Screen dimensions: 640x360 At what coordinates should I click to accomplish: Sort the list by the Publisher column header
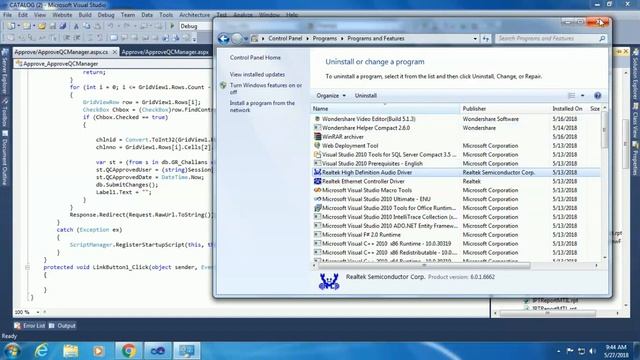pos(504,109)
